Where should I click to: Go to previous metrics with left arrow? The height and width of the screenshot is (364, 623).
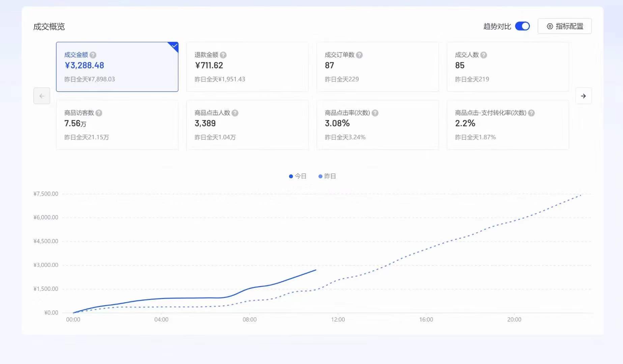[x=42, y=96]
